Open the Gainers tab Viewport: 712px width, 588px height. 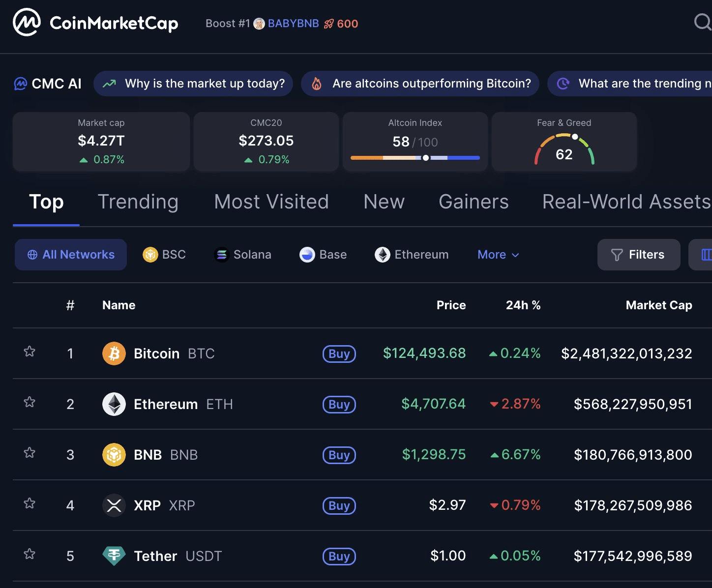pos(474,202)
